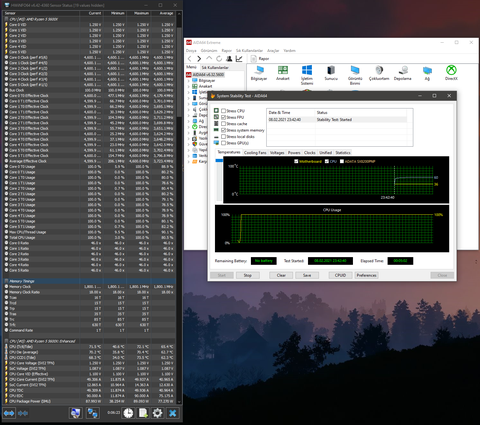Image resolution: width=480 pixels, height=425 pixels.
Task: Open the İşletim Sistemi category icon
Action: (x=307, y=75)
